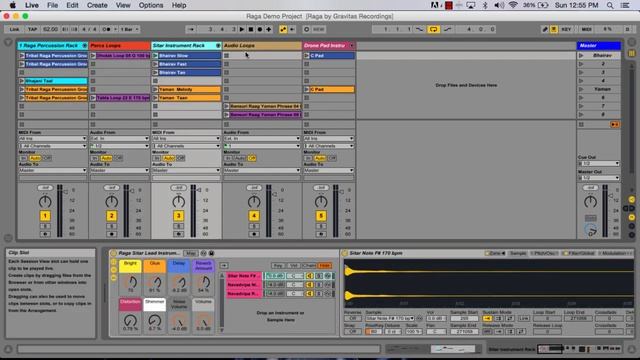Open track 1 All Channels dropdown
Image resolution: width=640 pixels, height=360 pixels.
(x=52, y=146)
